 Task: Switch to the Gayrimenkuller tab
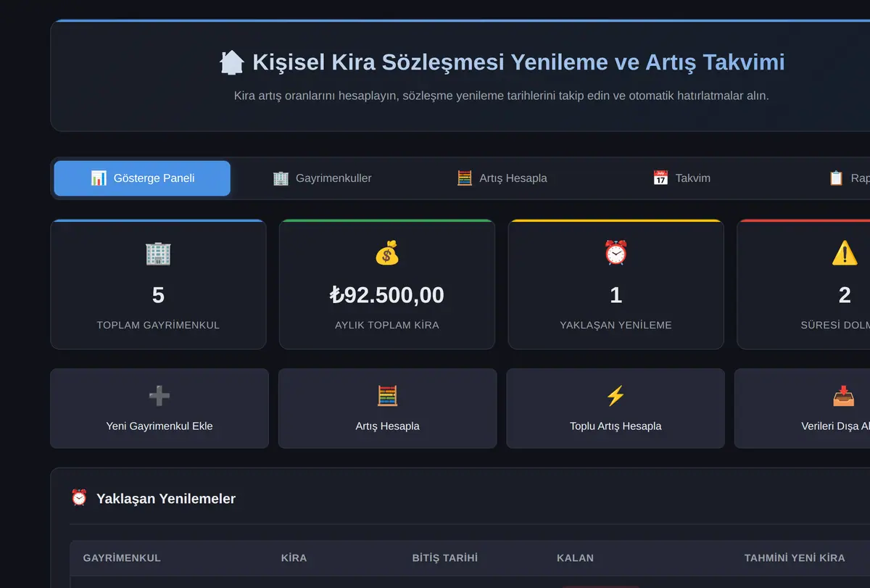322,178
